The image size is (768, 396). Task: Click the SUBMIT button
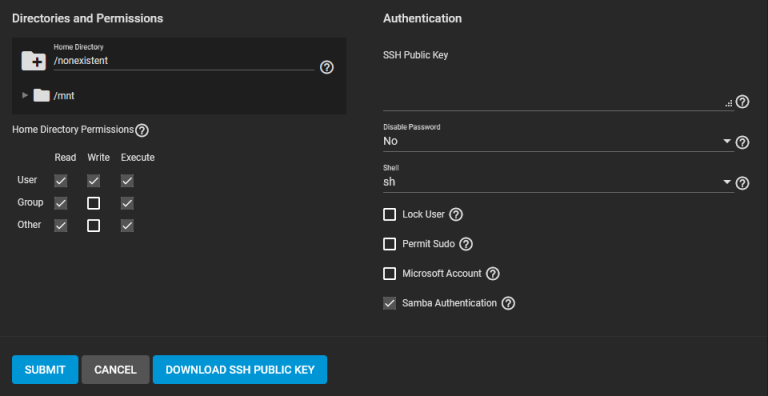(x=45, y=370)
